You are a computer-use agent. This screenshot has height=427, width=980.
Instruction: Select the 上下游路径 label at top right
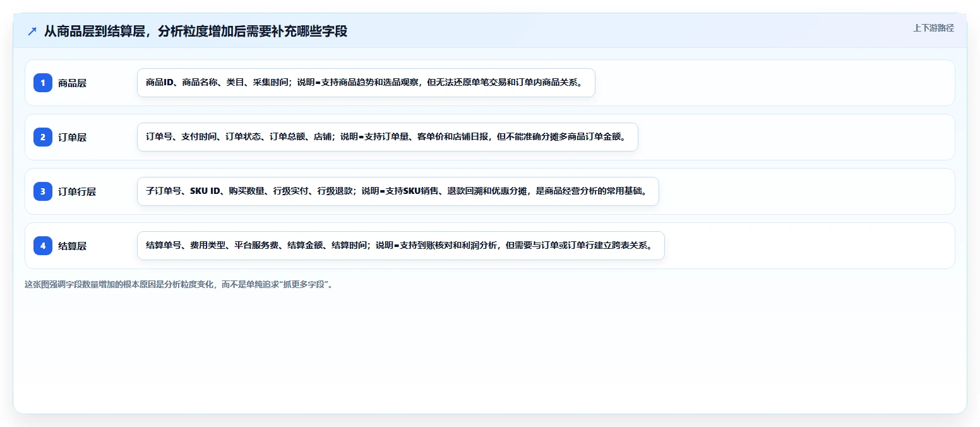tap(933, 28)
